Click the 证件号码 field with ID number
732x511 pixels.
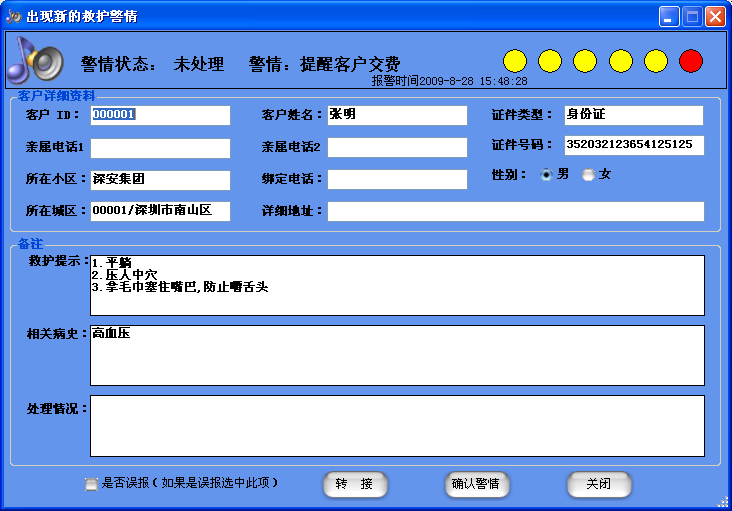pos(634,145)
